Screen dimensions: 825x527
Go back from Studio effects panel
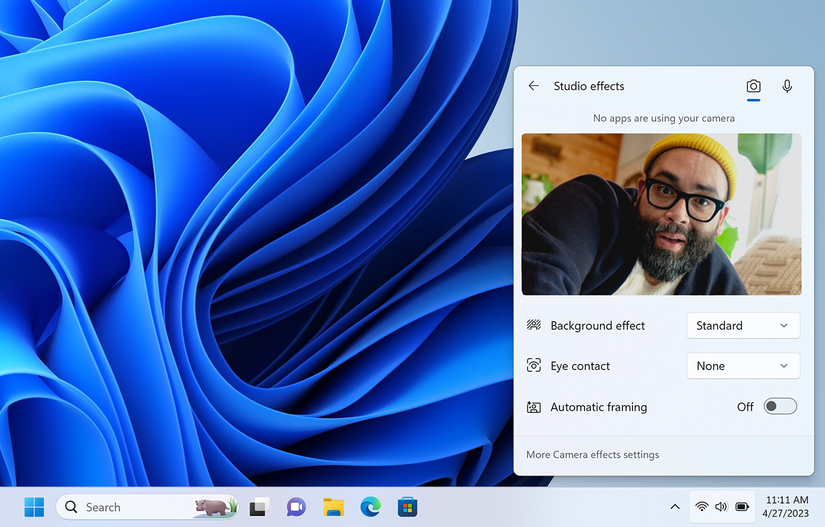tap(534, 87)
